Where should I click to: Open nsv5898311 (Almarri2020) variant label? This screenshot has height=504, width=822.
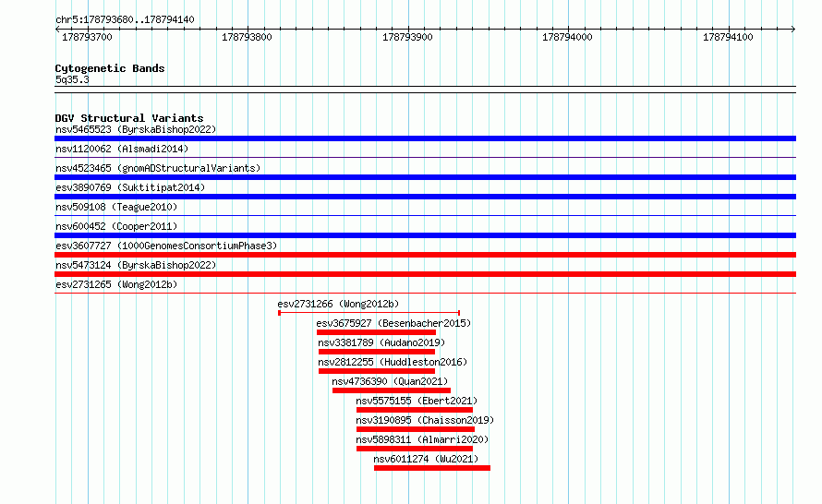point(422,439)
